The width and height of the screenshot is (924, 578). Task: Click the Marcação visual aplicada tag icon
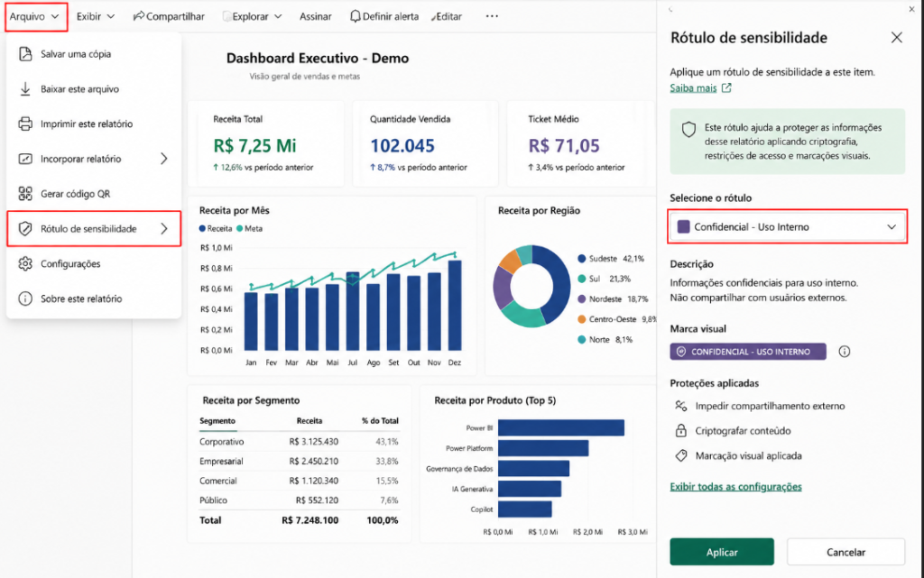681,455
